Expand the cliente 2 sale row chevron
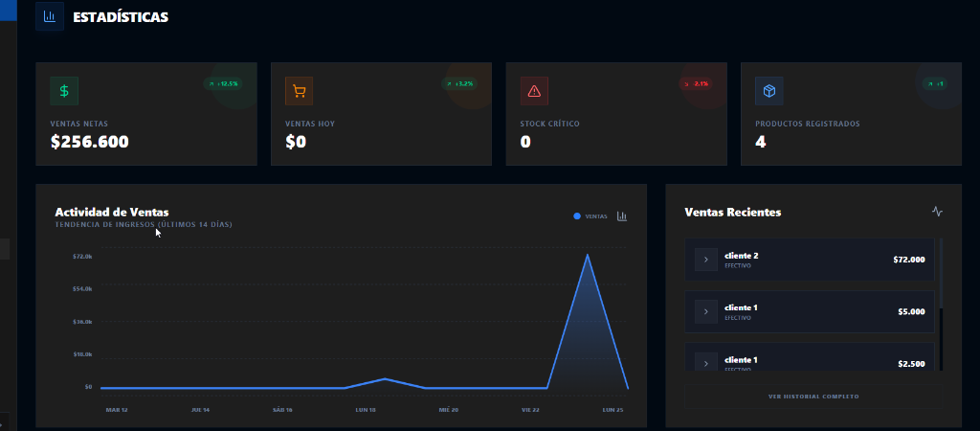Viewport: 980px width, 431px height. [x=705, y=260]
